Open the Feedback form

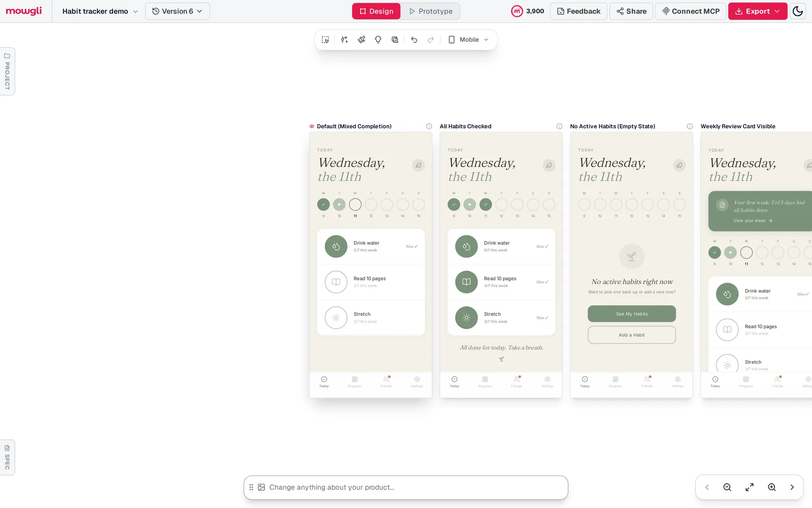[x=579, y=11]
